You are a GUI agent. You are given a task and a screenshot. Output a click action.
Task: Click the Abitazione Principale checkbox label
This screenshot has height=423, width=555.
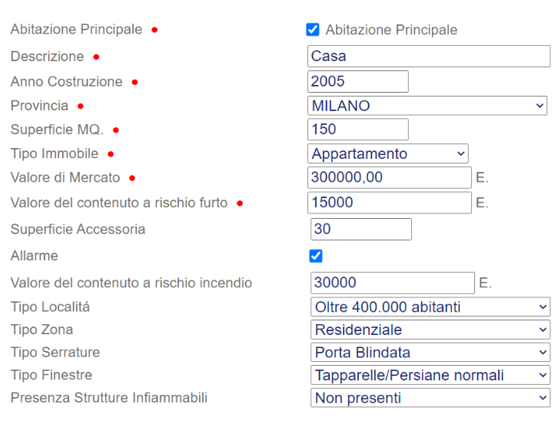(391, 30)
